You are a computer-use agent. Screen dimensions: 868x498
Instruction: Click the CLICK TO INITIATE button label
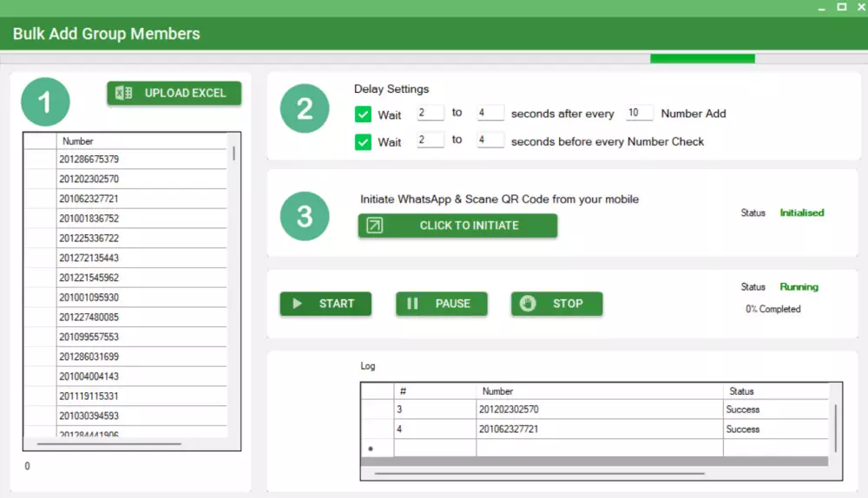tap(469, 226)
